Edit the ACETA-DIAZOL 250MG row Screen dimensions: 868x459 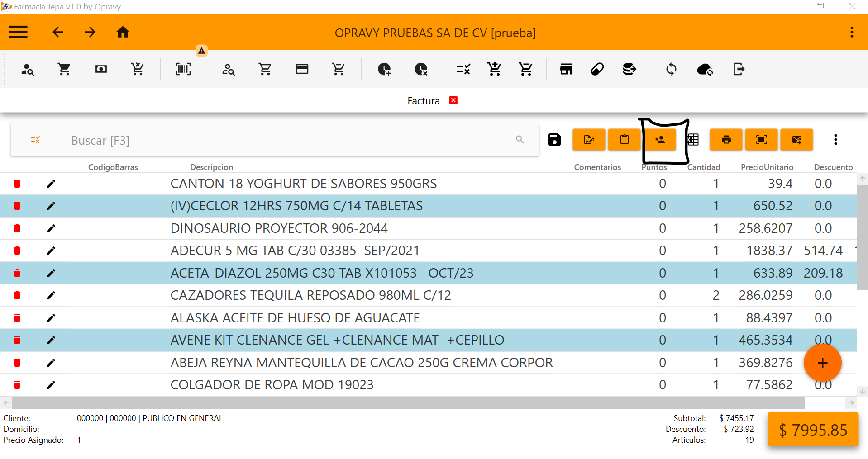click(x=51, y=273)
